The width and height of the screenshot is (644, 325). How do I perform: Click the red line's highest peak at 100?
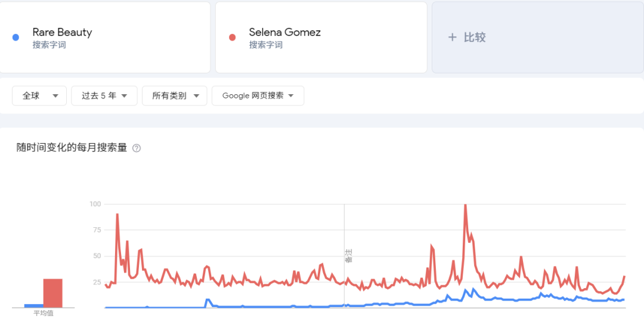(x=465, y=205)
